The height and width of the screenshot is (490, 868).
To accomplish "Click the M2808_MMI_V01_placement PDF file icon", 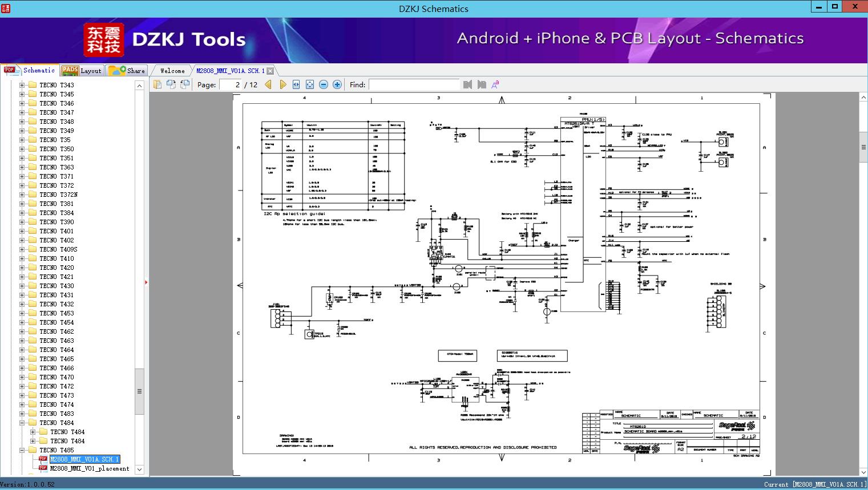I will pos(43,468).
